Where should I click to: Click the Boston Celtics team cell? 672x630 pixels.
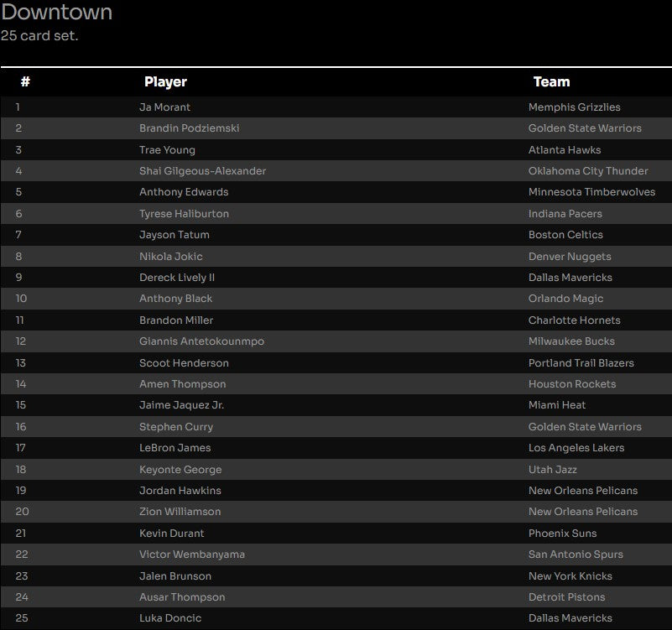pyautogui.click(x=565, y=235)
